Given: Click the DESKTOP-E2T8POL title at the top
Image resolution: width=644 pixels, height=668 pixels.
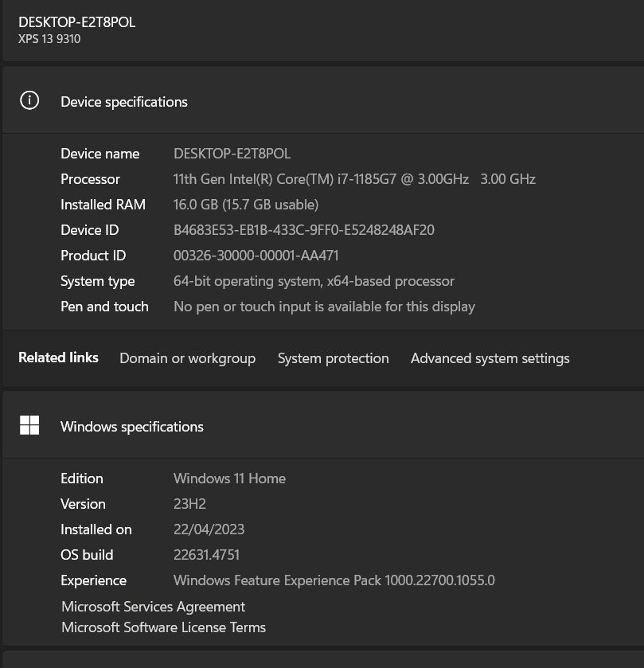Looking at the screenshot, I should tap(77, 22).
